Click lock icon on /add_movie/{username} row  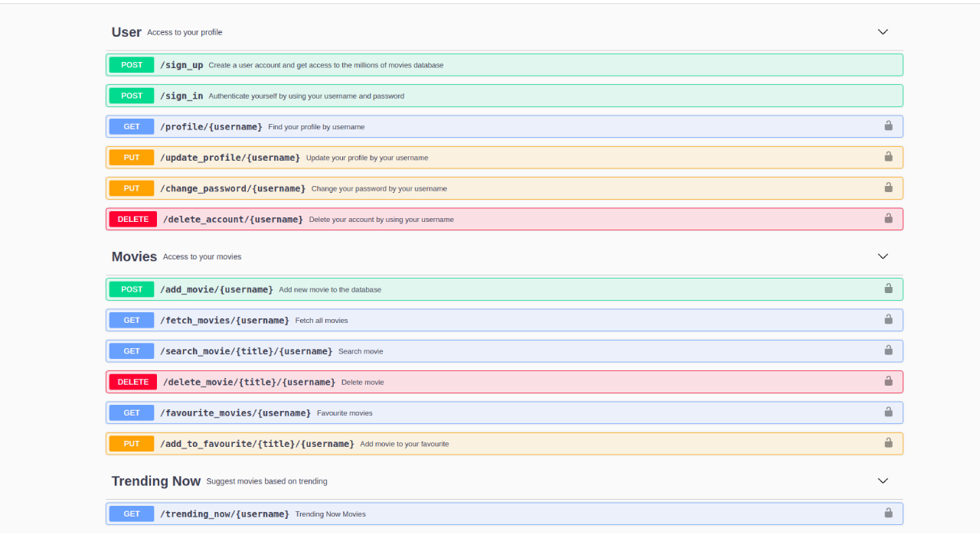click(888, 289)
